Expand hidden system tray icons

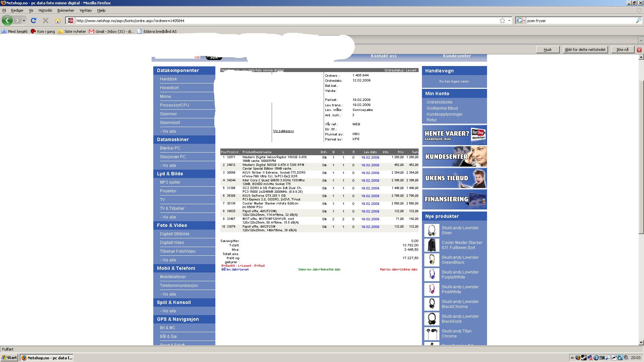tap(572, 358)
